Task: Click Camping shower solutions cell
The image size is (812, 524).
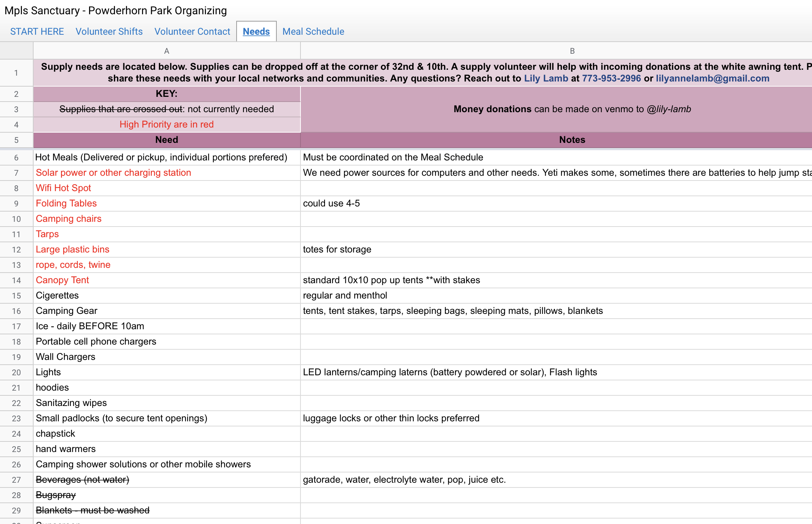Action: (167, 464)
